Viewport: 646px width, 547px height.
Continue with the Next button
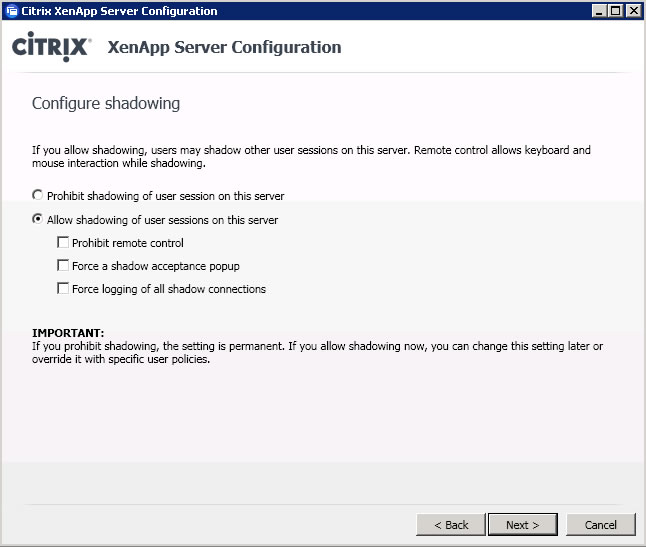tap(523, 525)
